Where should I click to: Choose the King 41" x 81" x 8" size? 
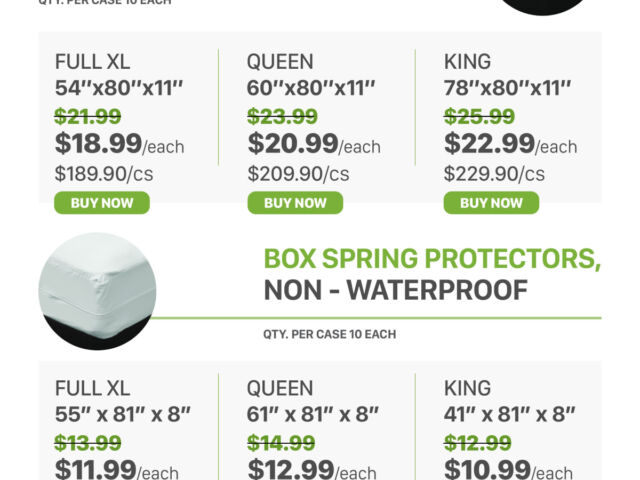(510, 413)
